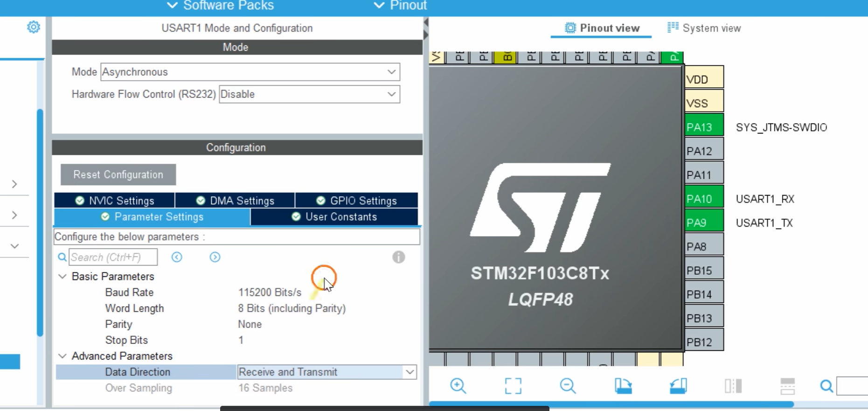The width and height of the screenshot is (868, 411).
Task: Toggle vertical split view icon
Action: [x=733, y=386]
